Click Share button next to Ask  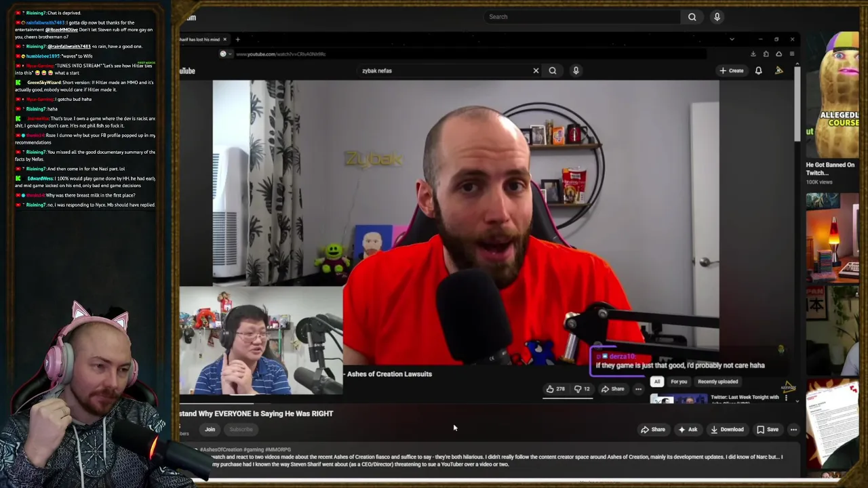pyautogui.click(x=653, y=429)
